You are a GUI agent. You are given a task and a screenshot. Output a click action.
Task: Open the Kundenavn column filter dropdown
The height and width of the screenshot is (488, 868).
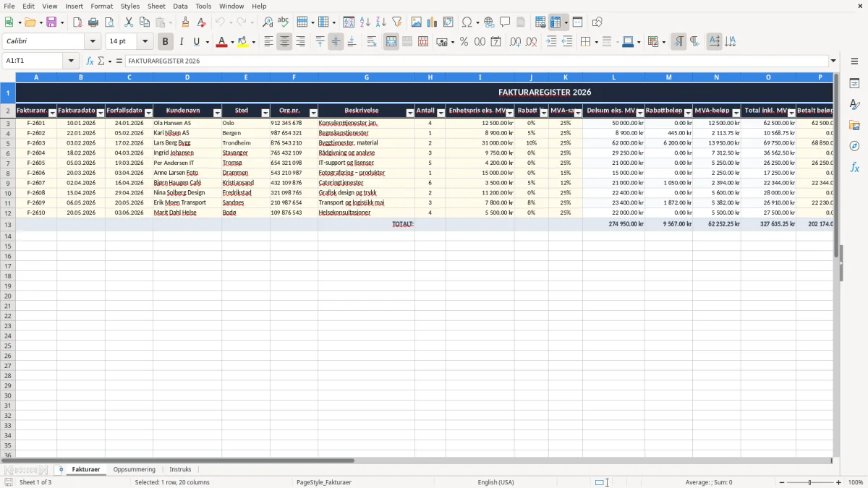click(217, 112)
